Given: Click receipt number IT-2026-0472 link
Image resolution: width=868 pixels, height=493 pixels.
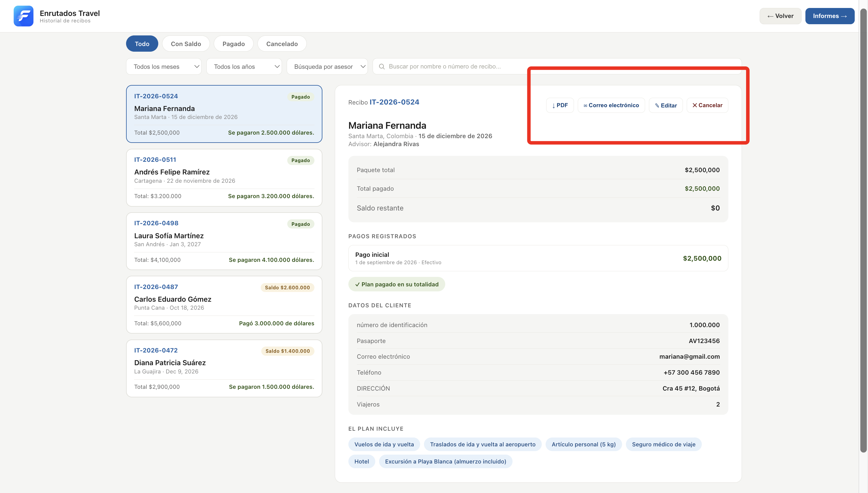Looking at the screenshot, I should pos(156,350).
